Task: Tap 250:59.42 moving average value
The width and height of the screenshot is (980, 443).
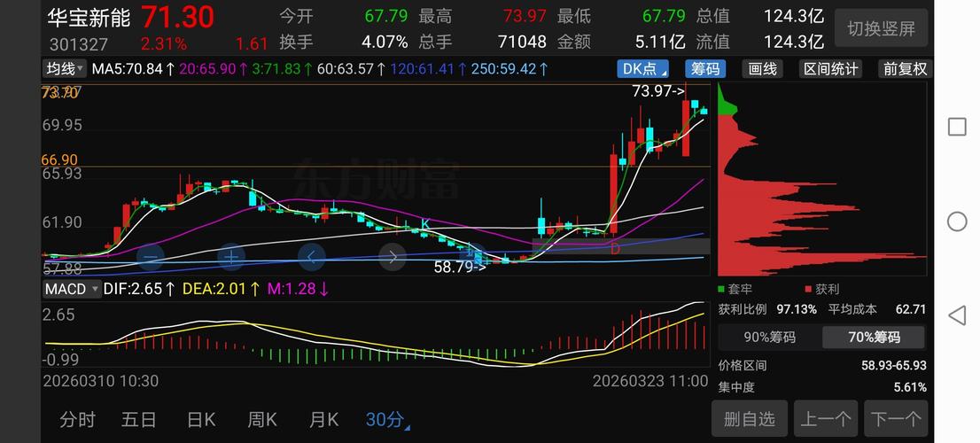Action: (510, 69)
